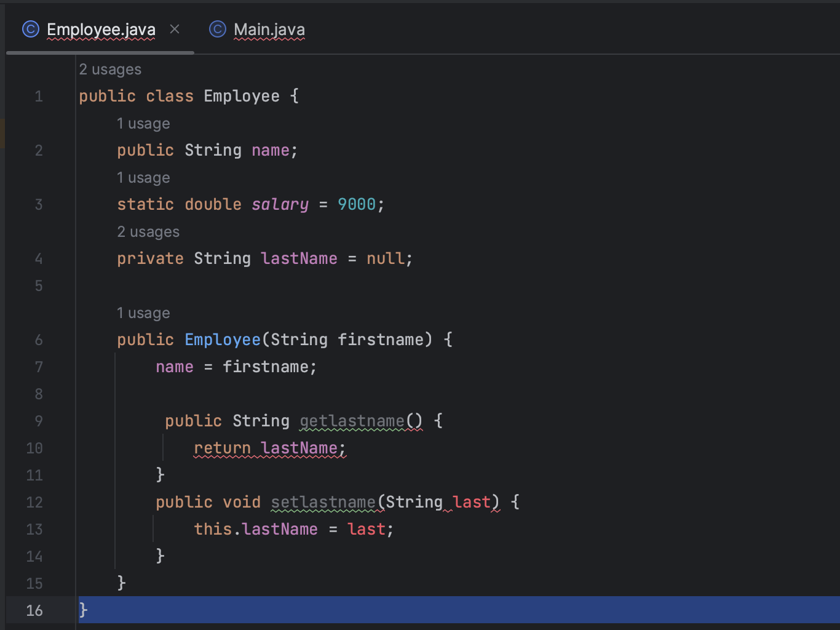Screen dimensions: 840x630
Task: Click the Employee constructor name on line 6
Action: (222, 340)
